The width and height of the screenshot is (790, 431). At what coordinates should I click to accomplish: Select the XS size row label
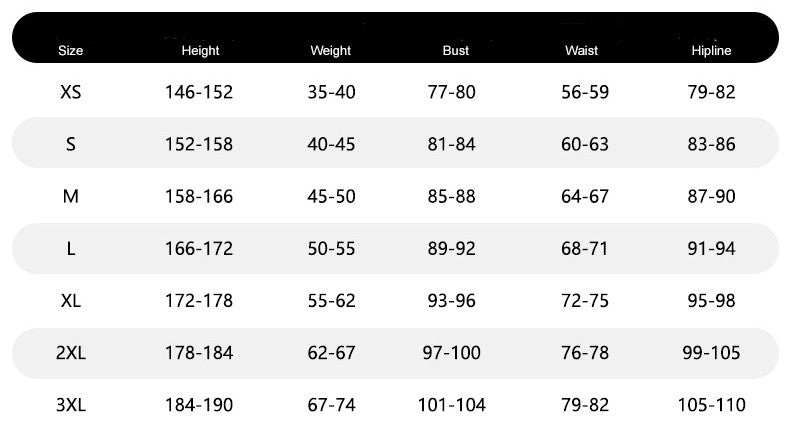[70, 92]
